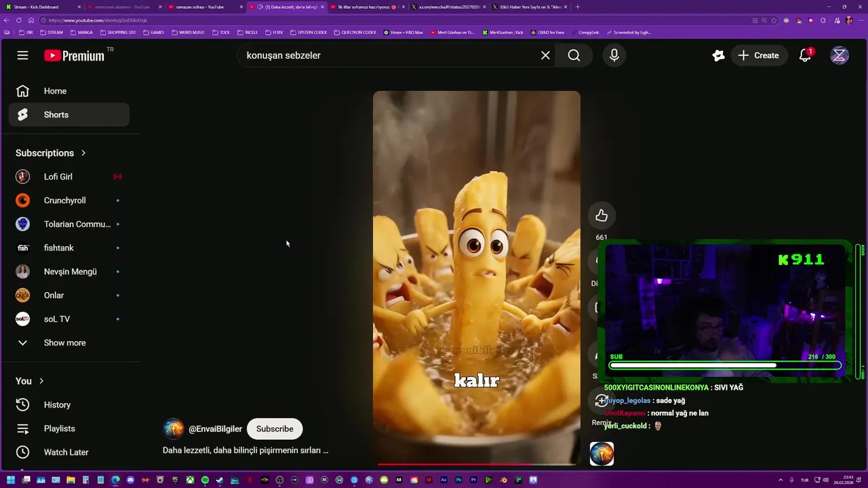The width and height of the screenshot is (868, 488).
Task: Open the EPSTEIN CODEX bookmarks folder
Action: 308,33
